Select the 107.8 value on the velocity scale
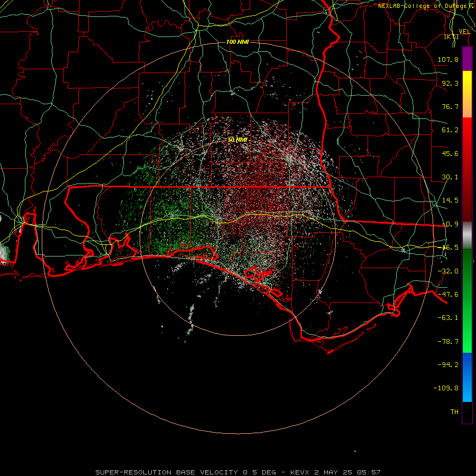The height and width of the screenshot is (476, 476). point(448,59)
